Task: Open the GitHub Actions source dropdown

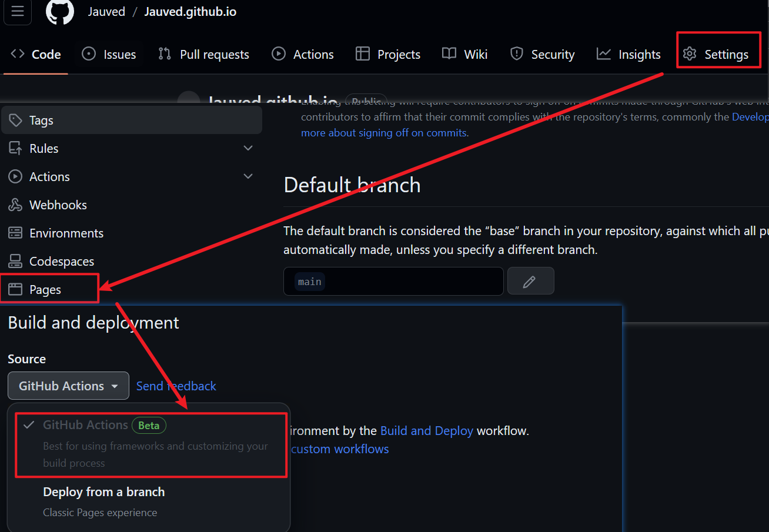Action: pos(68,386)
